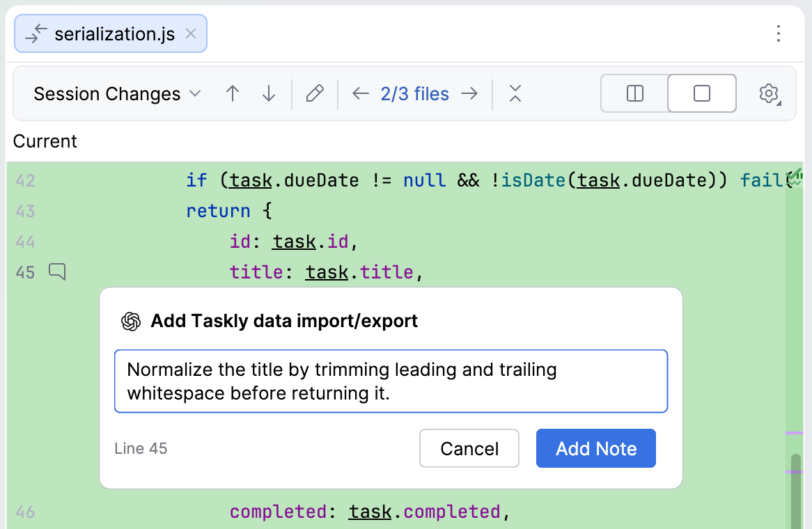The width and height of the screenshot is (812, 529).
Task: Go to previous file left arrow
Action: click(x=361, y=94)
